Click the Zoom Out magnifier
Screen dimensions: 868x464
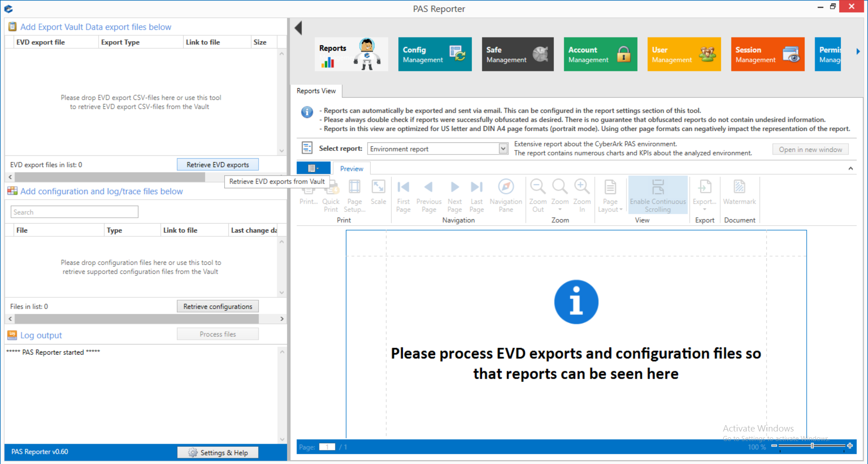[x=538, y=196]
